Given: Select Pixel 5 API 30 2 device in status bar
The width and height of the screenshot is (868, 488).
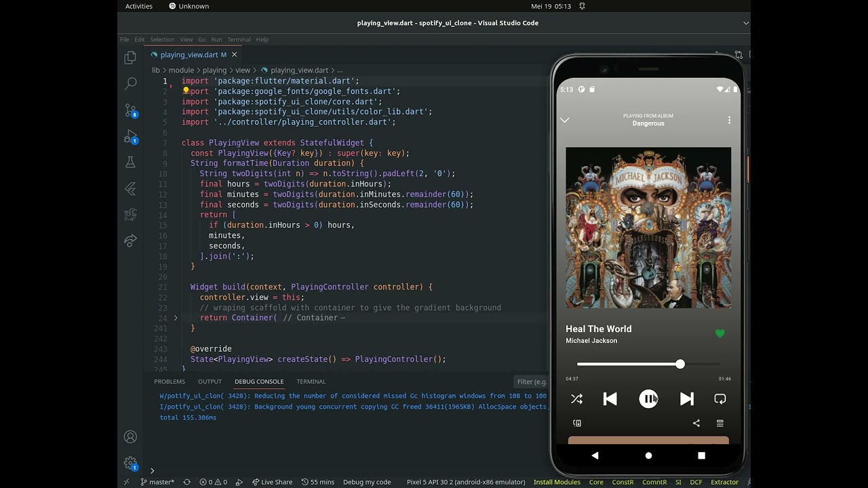Looking at the screenshot, I should 466,482.
